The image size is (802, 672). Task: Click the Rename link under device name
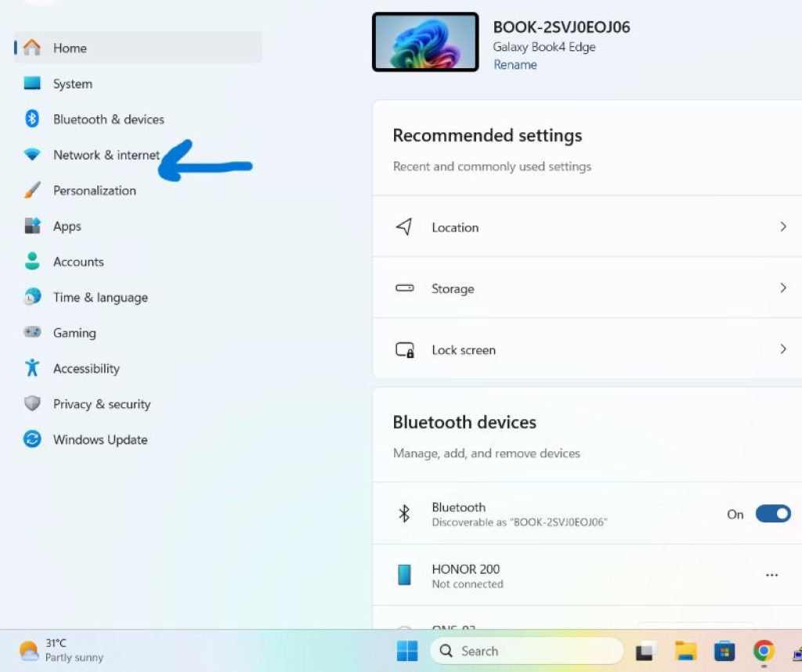coord(515,64)
